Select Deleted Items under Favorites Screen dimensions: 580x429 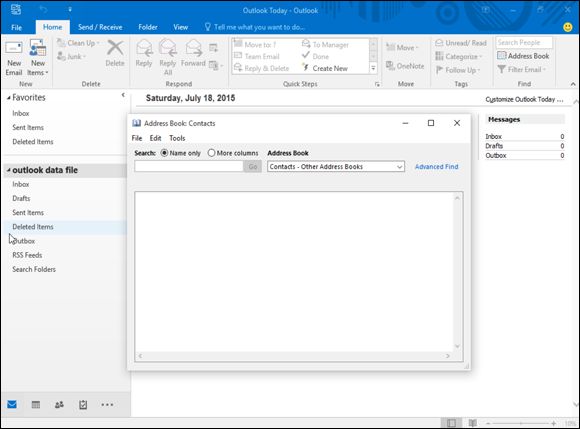click(33, 142)
